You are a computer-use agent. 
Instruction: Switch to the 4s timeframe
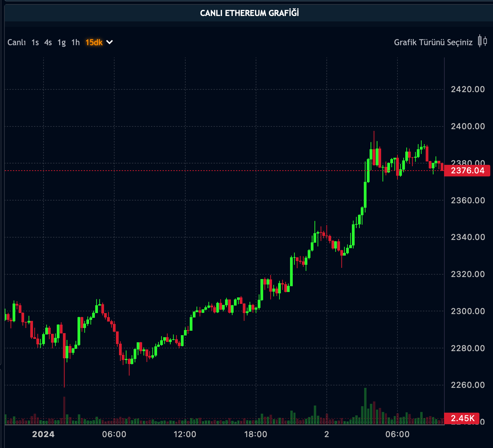pyautogui.click(x=48, y=42)
